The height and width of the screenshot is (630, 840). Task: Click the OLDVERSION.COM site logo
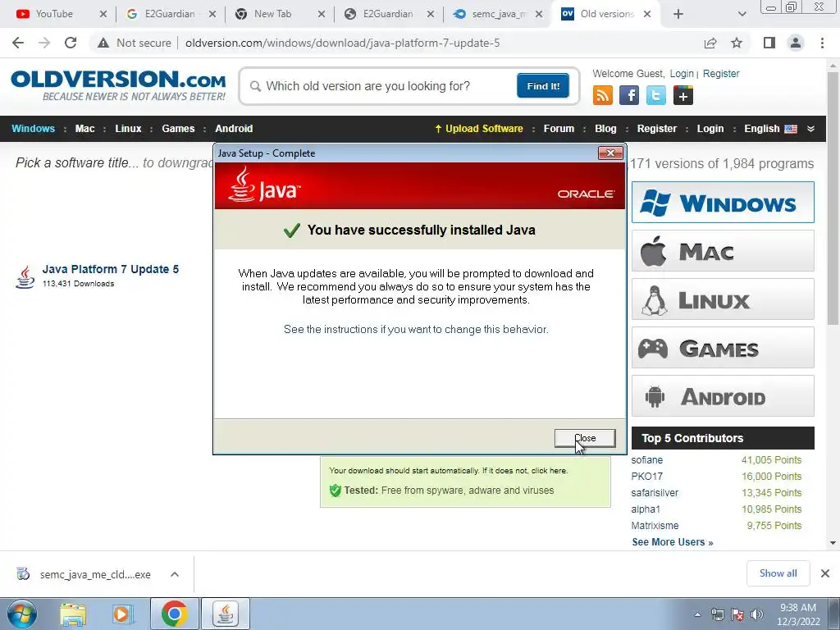(118, 85)
